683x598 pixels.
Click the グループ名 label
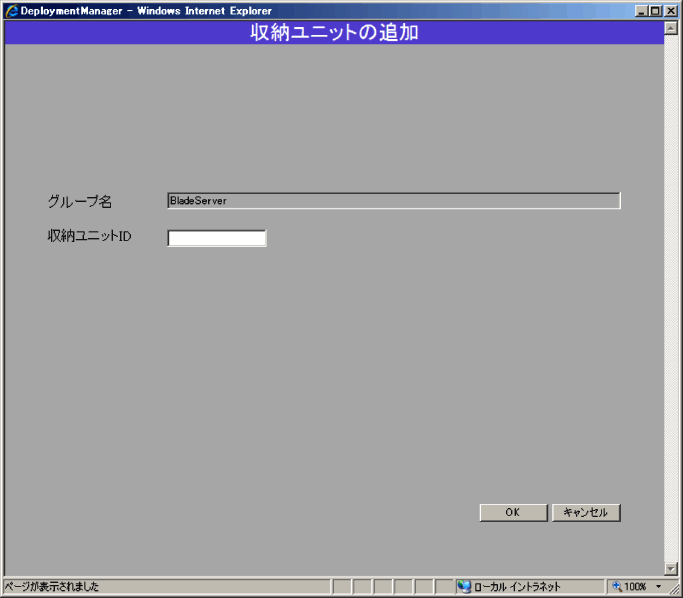[x=80, y=201]
